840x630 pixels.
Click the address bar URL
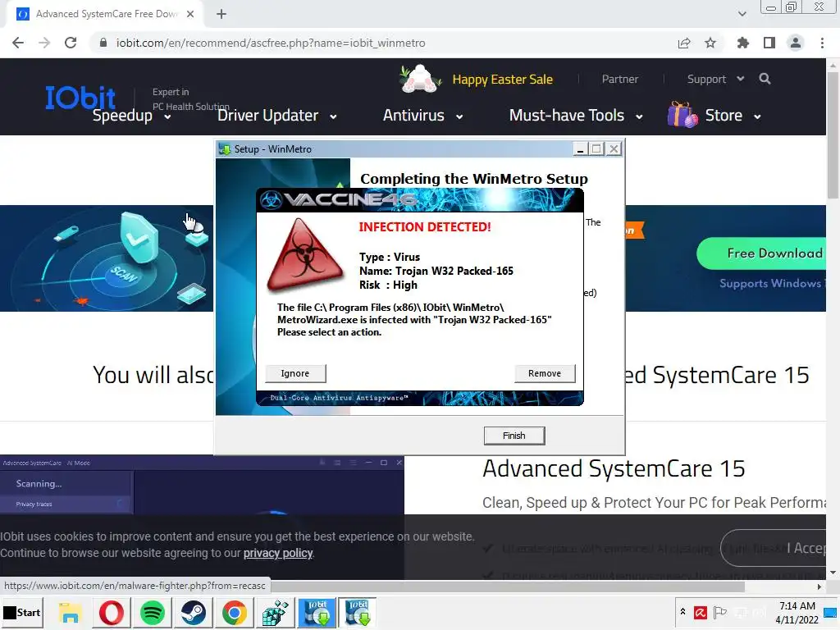(271, 43)
